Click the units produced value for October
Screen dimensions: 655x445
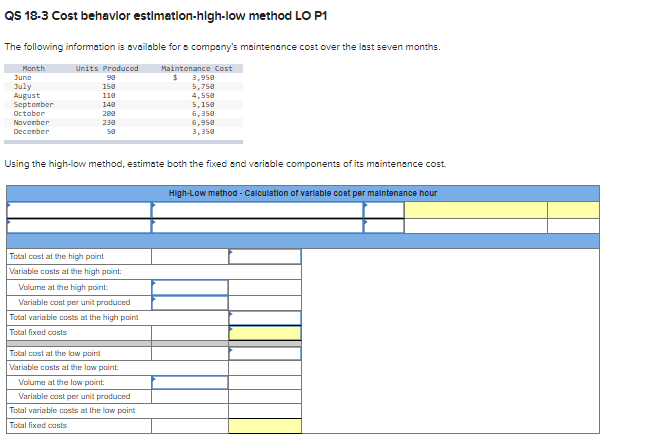pos(109,114)
